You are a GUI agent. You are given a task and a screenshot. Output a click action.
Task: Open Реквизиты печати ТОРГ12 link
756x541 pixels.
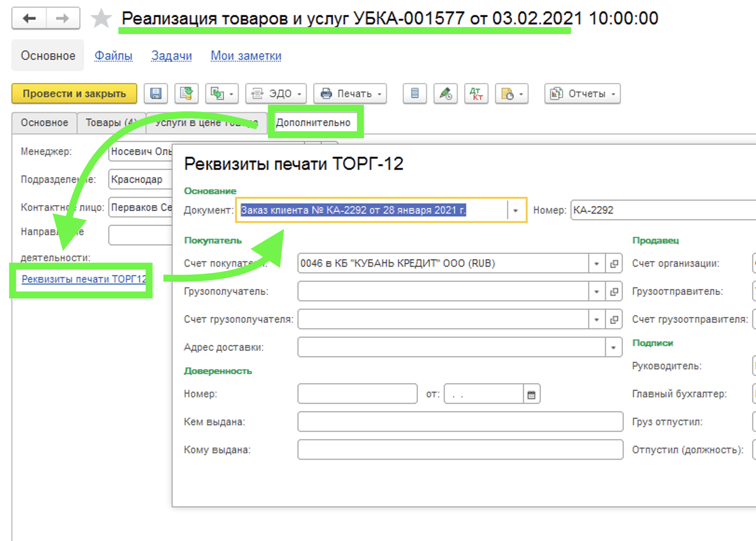pos(84,279)
